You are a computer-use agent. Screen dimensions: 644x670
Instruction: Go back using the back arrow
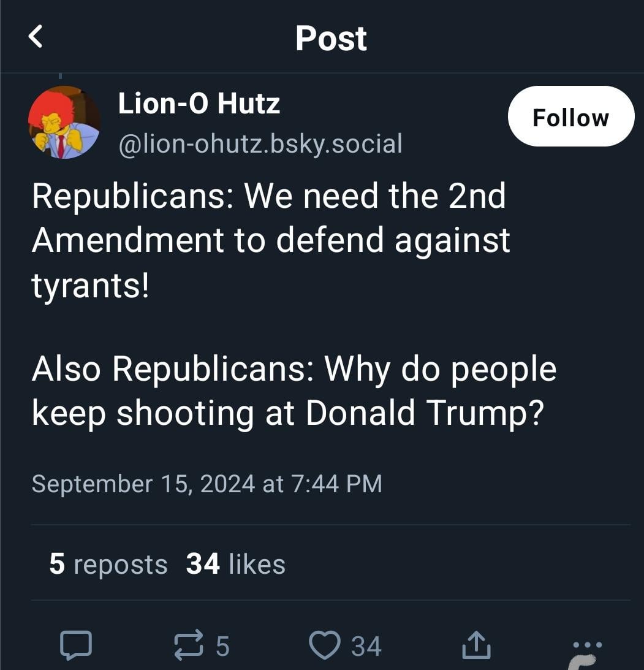[36, 37]
